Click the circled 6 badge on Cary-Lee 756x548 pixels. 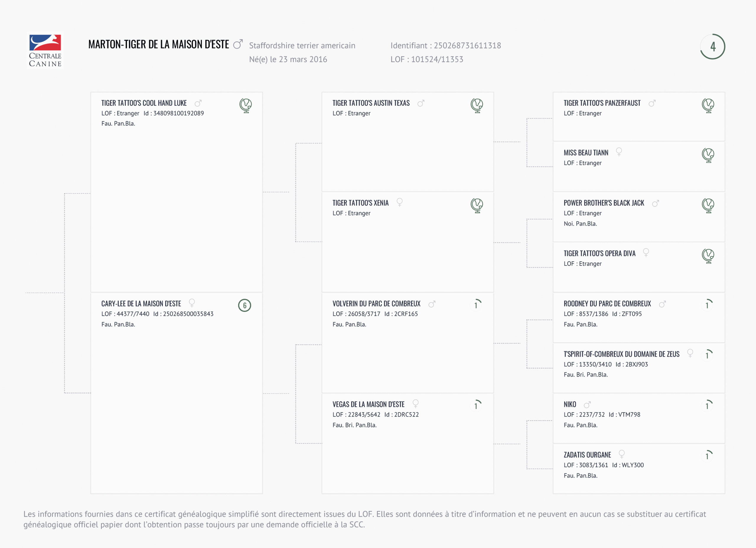tap(244, 305)
